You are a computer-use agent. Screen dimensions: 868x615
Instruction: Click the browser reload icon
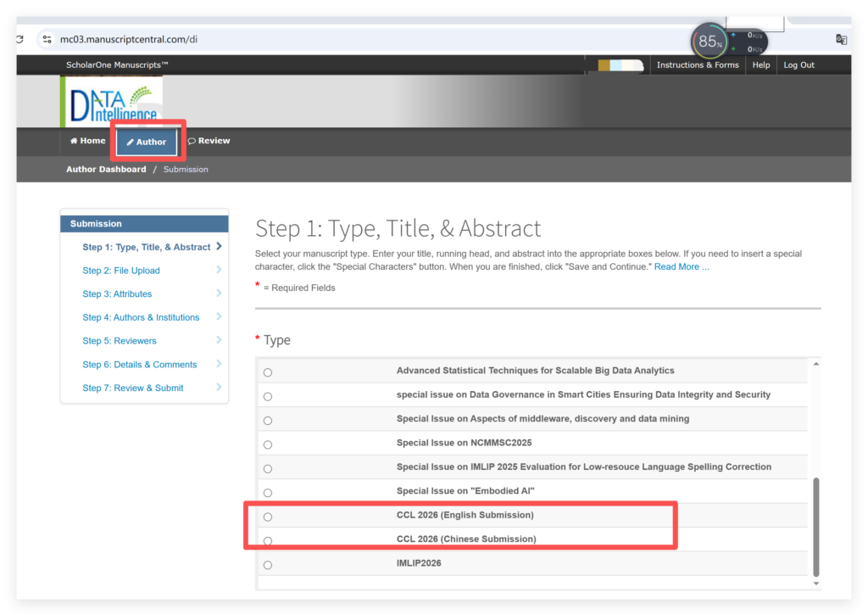point(20,39)
